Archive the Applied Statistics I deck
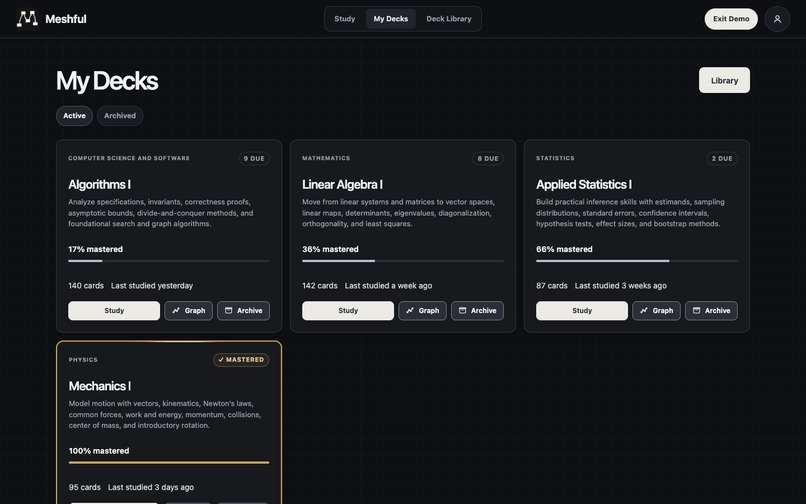806x504 pixels. coord(711,311)
